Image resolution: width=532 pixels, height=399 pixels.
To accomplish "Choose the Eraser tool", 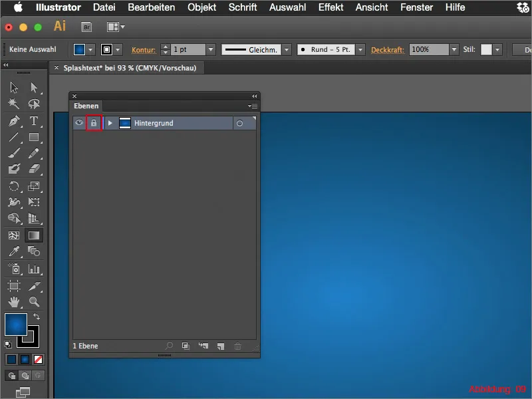I will click(x=34, y=169).
